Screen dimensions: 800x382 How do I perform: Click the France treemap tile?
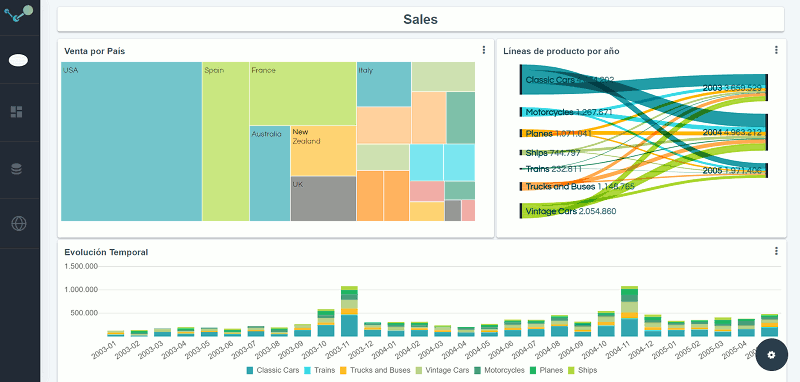pos(303,93)
